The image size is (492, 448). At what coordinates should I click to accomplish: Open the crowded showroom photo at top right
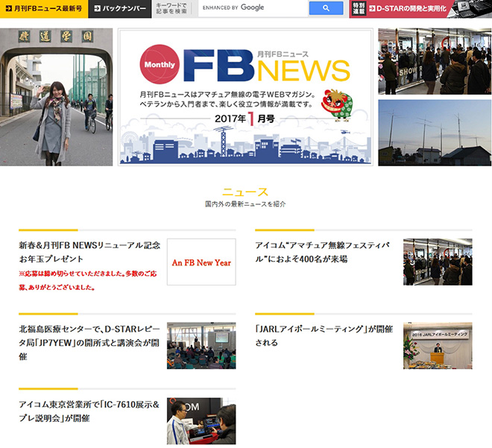435,61
